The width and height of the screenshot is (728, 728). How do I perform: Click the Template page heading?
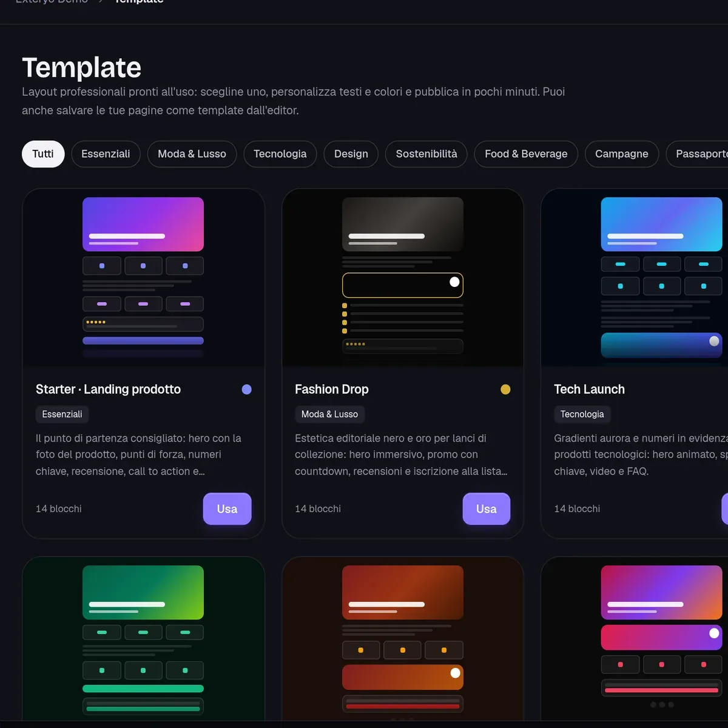coord(82,67)
